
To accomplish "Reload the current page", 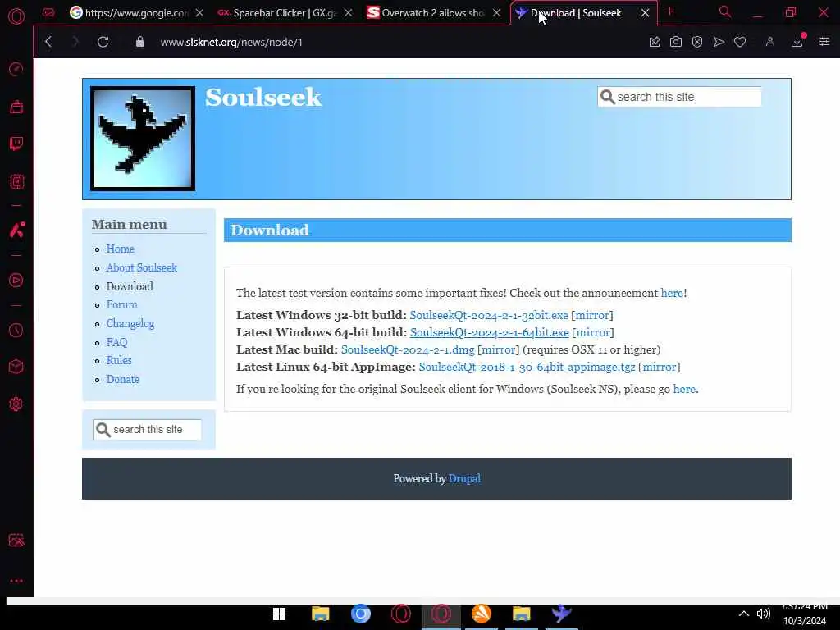I will pos(103,42).
